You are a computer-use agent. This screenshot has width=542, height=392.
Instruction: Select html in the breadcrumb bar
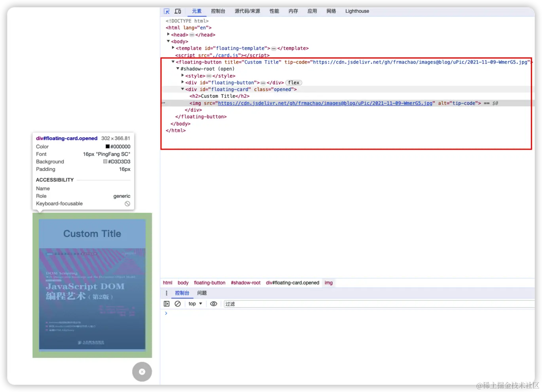pyautogui.click(x=168, y=283)
